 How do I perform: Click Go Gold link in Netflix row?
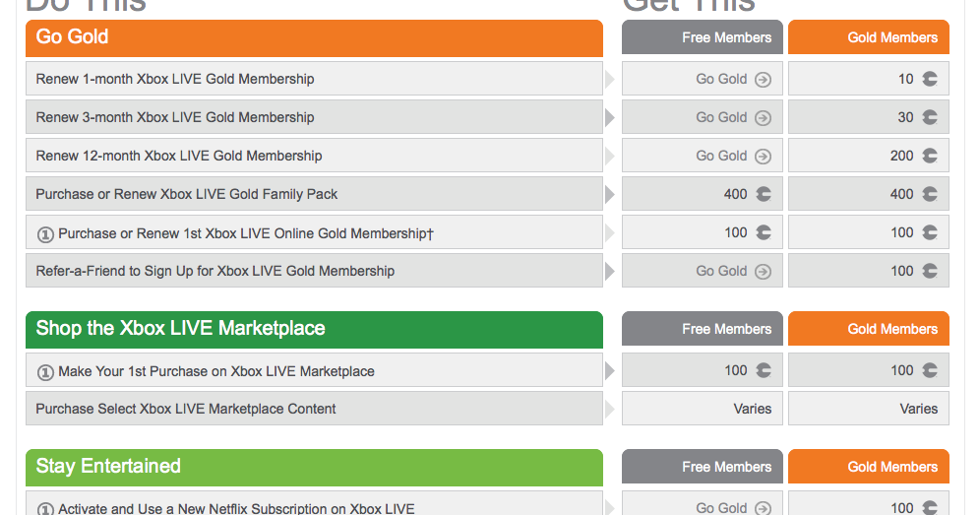(x=722, y=508)
